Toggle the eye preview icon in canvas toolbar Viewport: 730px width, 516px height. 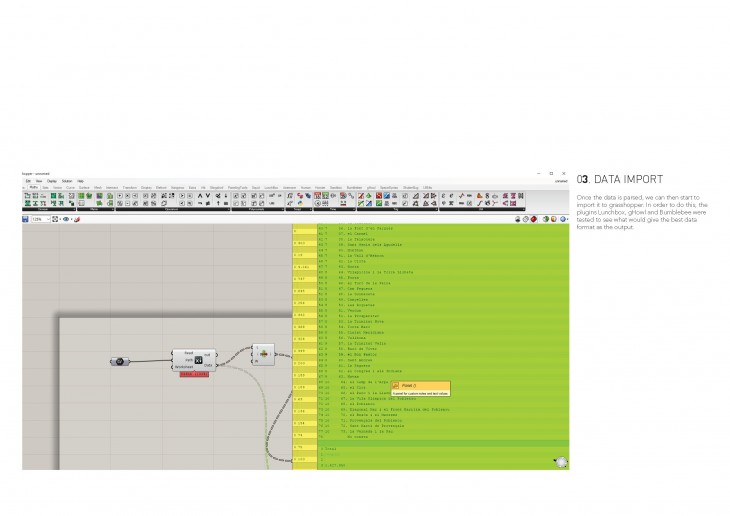click(68, 218)
